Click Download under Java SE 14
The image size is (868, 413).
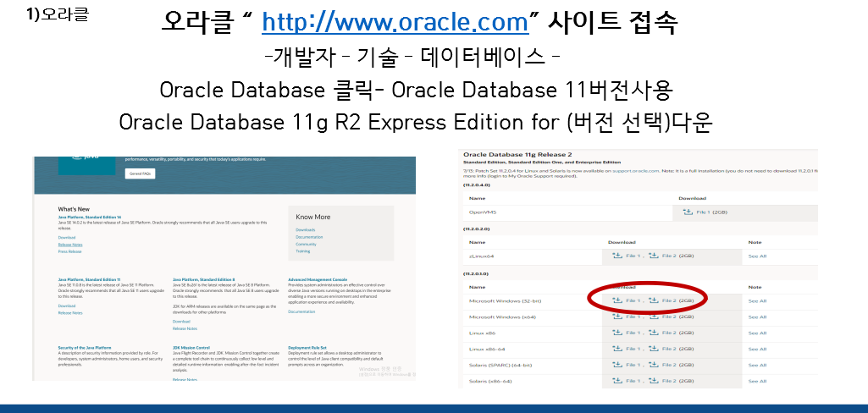(x=66, y=237)
